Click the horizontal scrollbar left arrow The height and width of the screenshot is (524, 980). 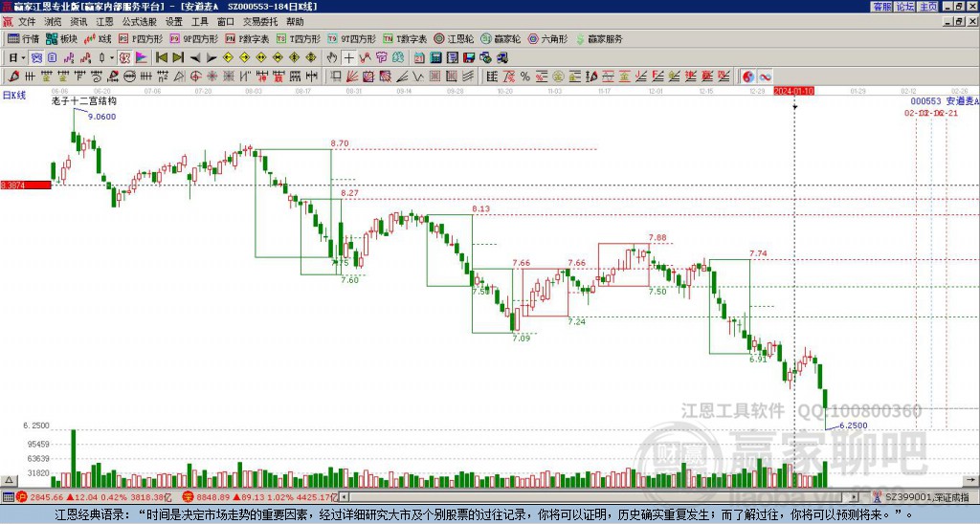tap(344, 497)
